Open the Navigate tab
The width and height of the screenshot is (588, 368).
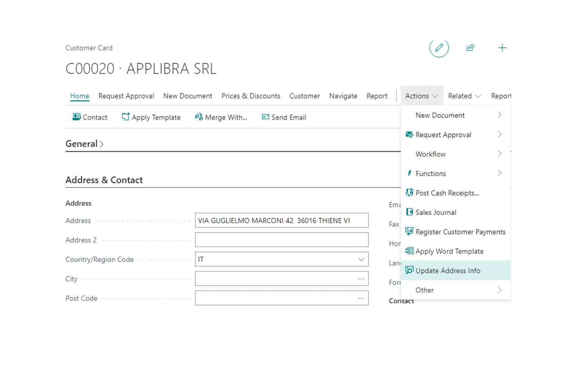point(343,96)
